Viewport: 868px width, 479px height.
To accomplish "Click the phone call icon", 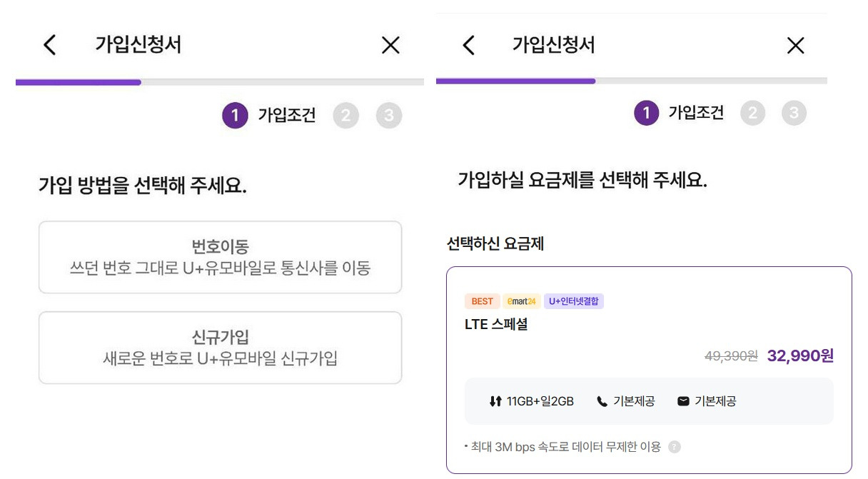I will 602,401.
